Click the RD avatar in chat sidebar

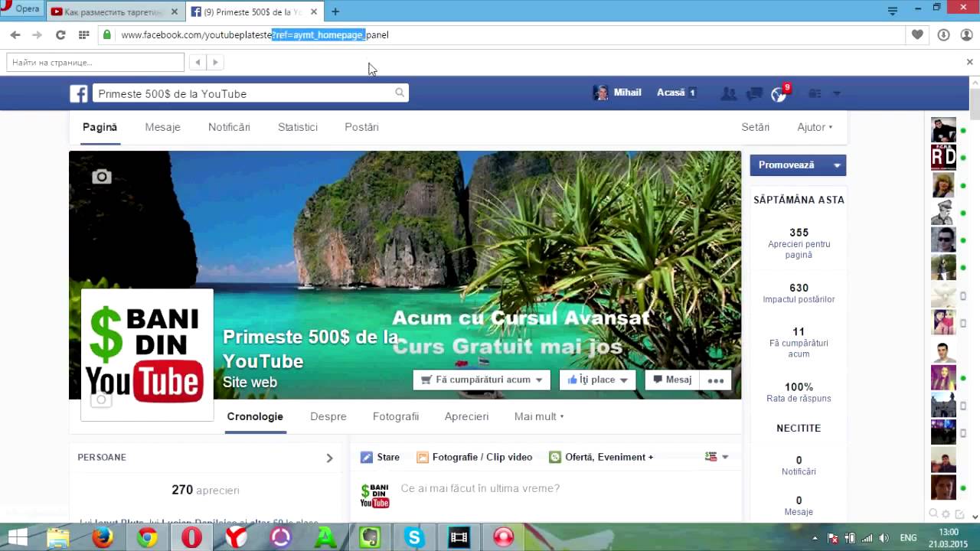[943, 158]
